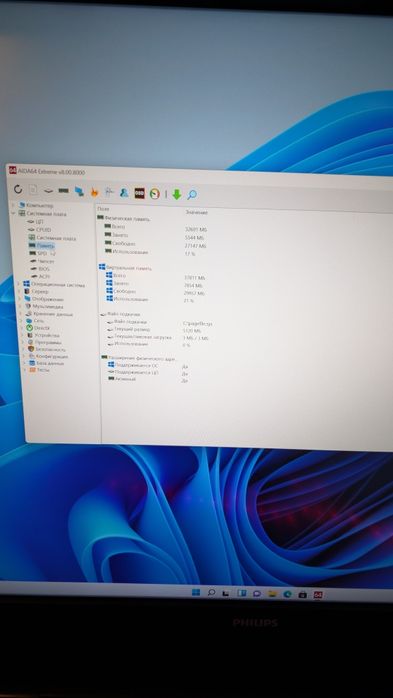Open the gauge meter toolbar icon
The width and height of the screenshot is (393, 698).
(154, 194)
